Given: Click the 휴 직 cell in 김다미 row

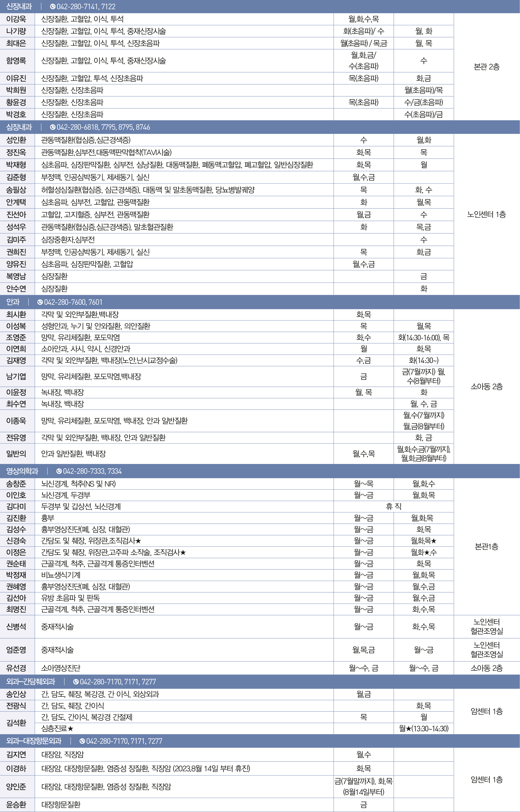Looking at the screenshot, I should [x=393, y=506].
